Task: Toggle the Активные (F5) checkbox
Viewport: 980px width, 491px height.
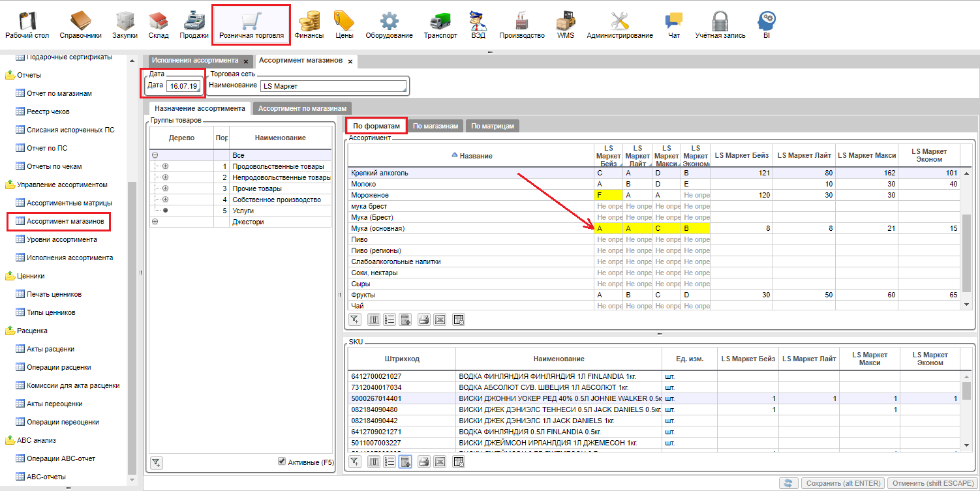Action: click(282, 462)
